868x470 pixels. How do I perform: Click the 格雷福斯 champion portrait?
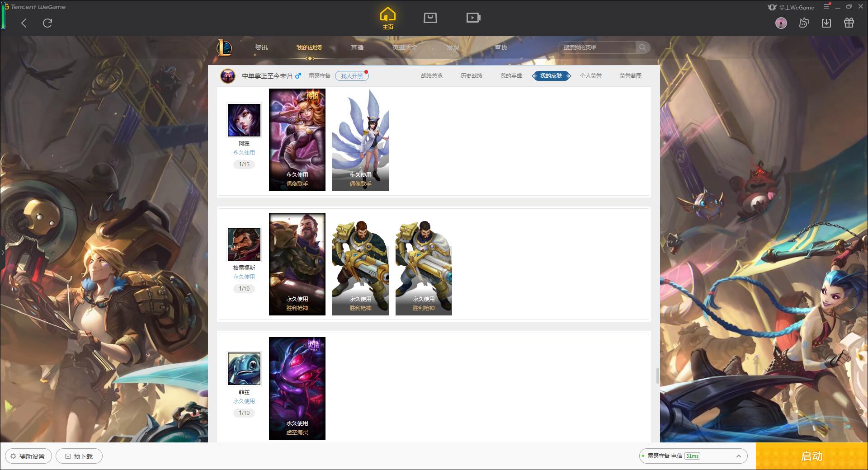pos(244,244)
